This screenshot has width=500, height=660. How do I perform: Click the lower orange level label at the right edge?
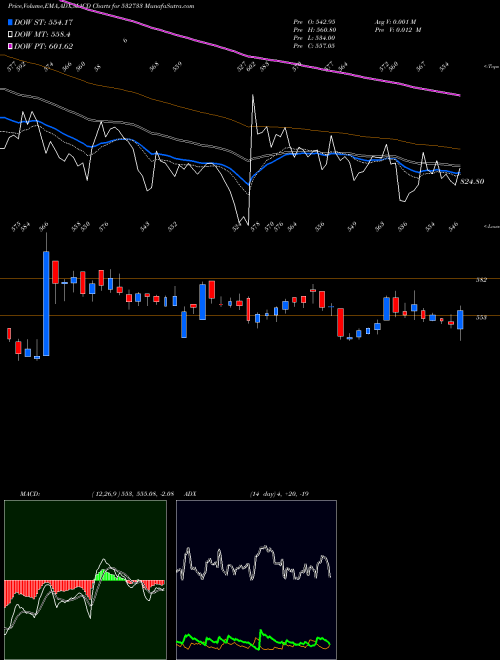pyautogui.click(x=481, y=317)
